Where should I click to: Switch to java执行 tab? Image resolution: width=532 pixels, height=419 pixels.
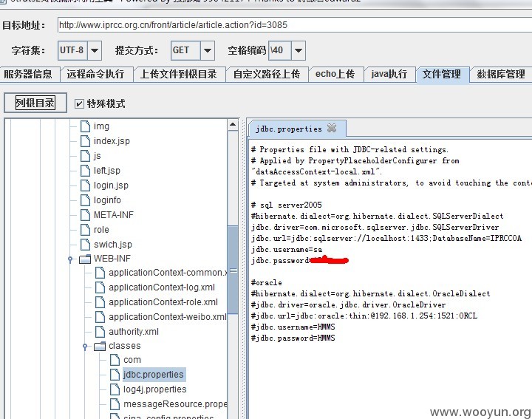[x=389, y=74]
